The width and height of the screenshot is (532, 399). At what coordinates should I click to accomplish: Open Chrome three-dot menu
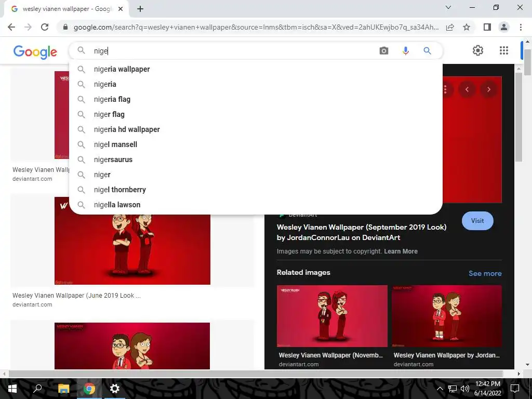click(x=521, y=27)
